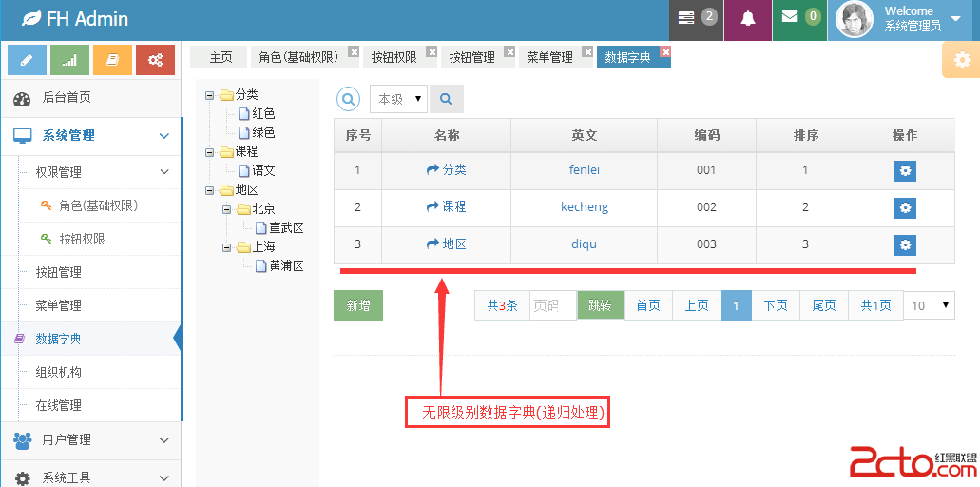Switch to the 菜单管理 tab

tap(550, 57)
